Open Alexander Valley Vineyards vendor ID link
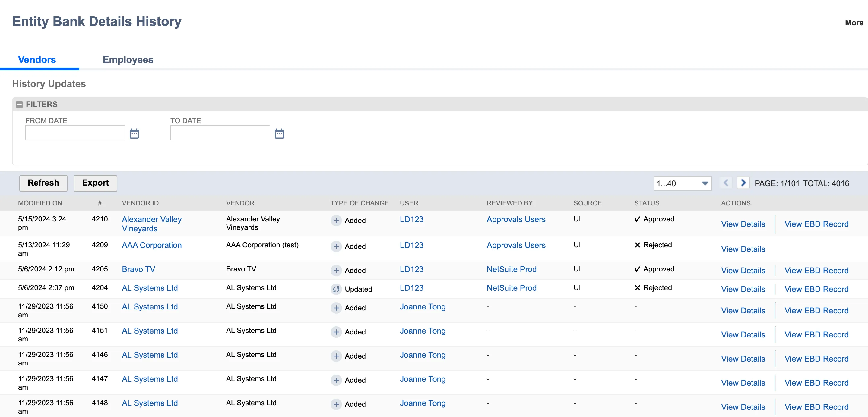 point(152,224)
